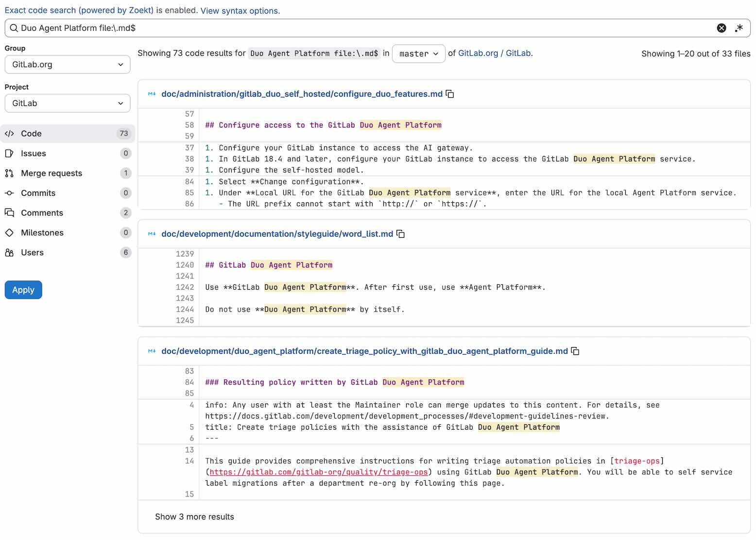Toggle regular expression search mode

point(739,28)
